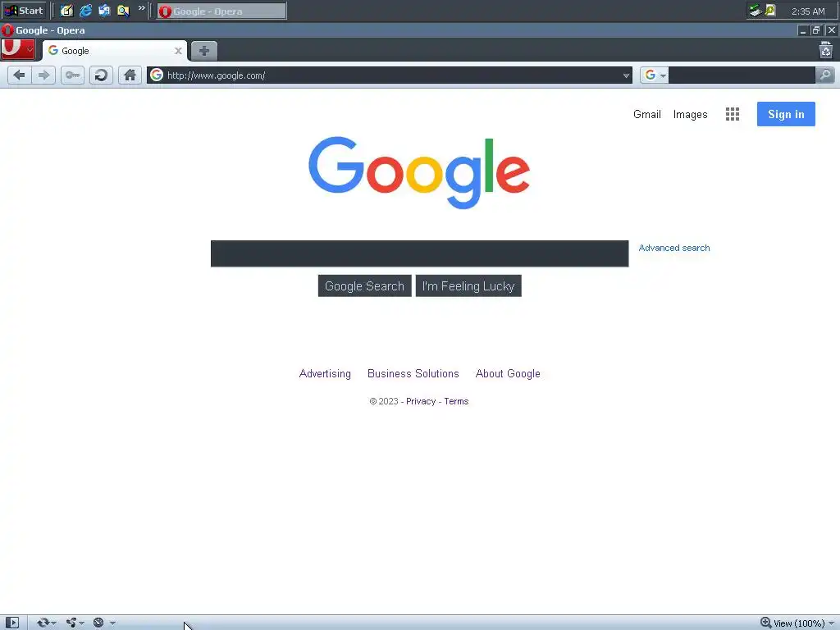840x630 pixels.
Task: Open the Terms link
Action: click(x=456, y=401)
